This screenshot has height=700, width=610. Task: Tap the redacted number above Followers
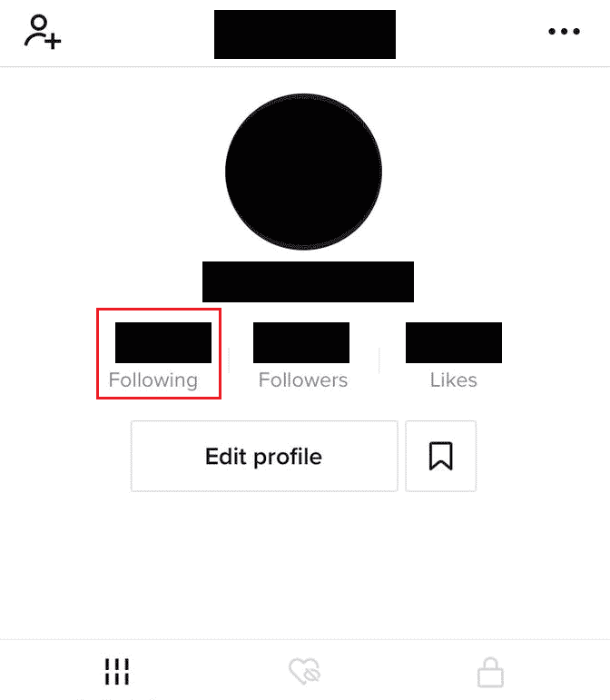301,342
